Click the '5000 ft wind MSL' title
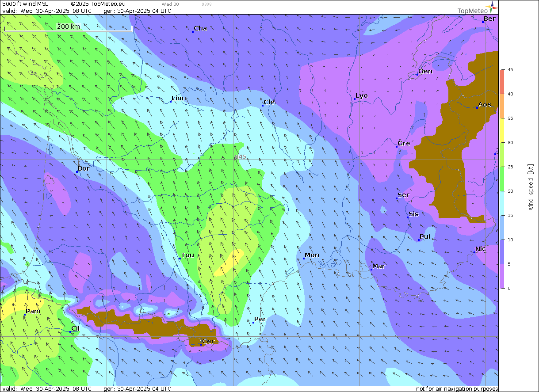539x392 pixels. point(25,4)
